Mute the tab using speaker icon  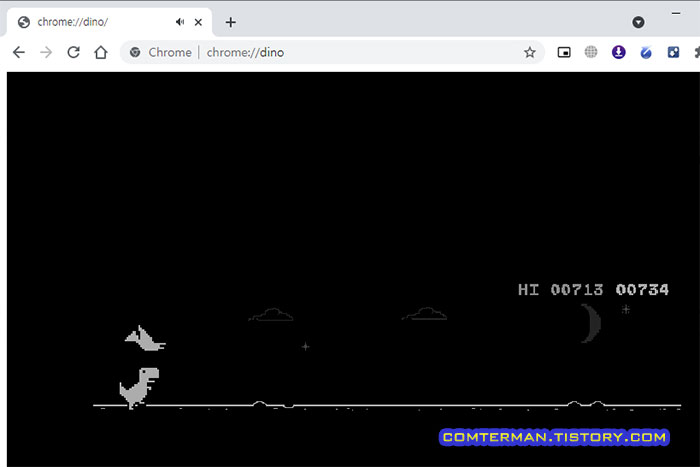[x=180, y=22]
